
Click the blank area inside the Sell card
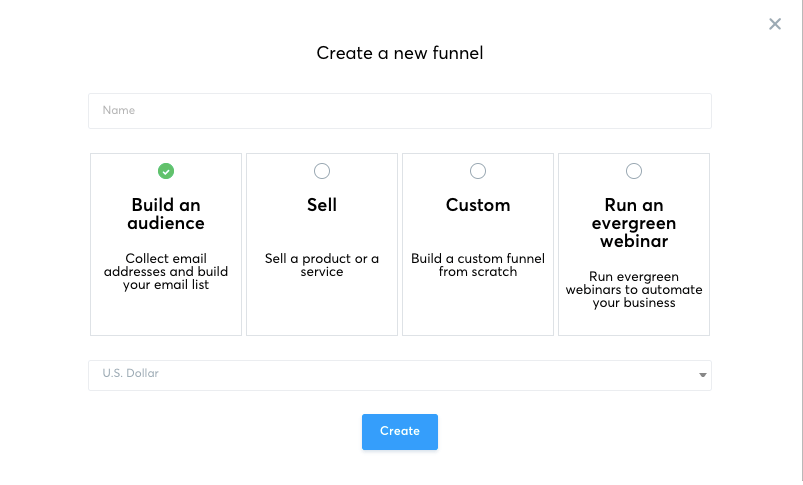pyautogui.click(x=322, y=310)
